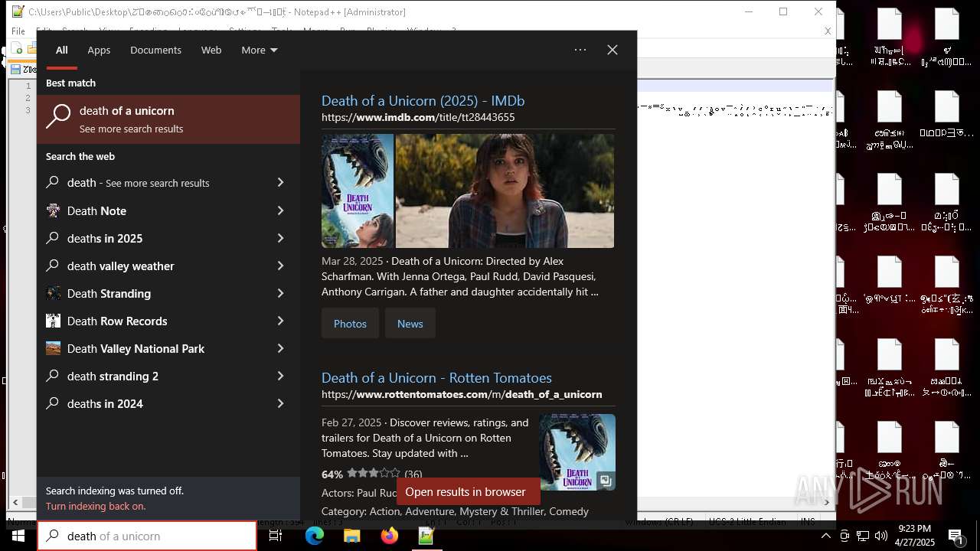The image size is (980, 551).
Task: Open the Death of a Unicorn IMDb link
Action: (x=423, y=100)
